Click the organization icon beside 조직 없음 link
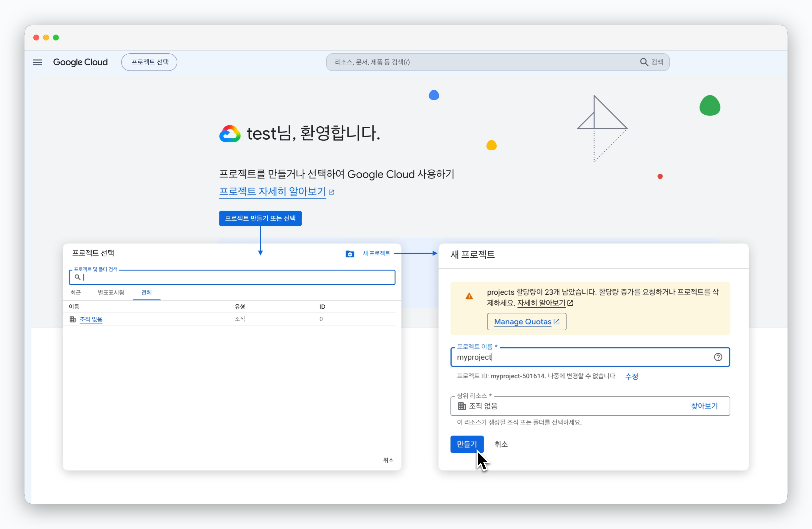The image size is (812, 529). tap(73, 319)
